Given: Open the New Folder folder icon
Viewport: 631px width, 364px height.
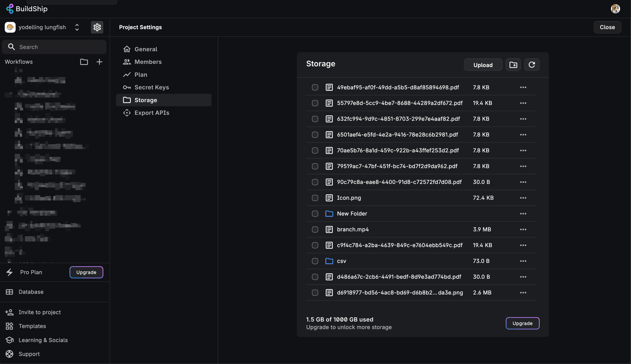Looking at the screenshot, I should tap(329, 214).
